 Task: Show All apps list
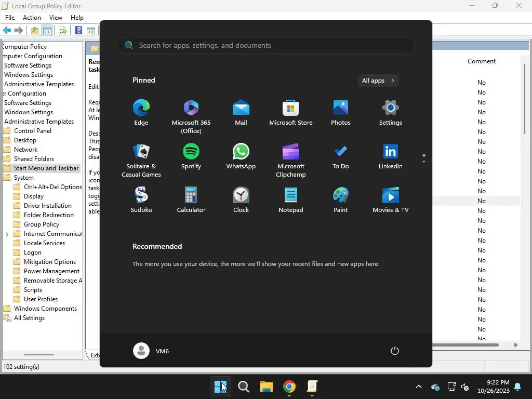coord(378,81)
